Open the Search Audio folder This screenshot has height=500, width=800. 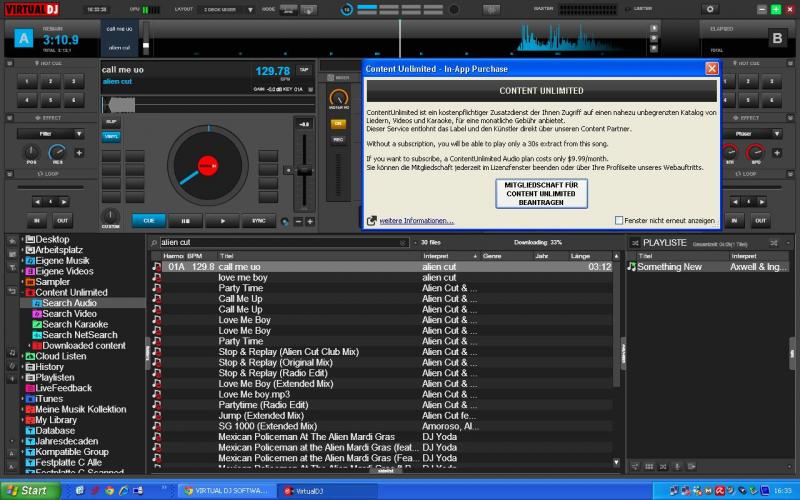coord(69,303)
